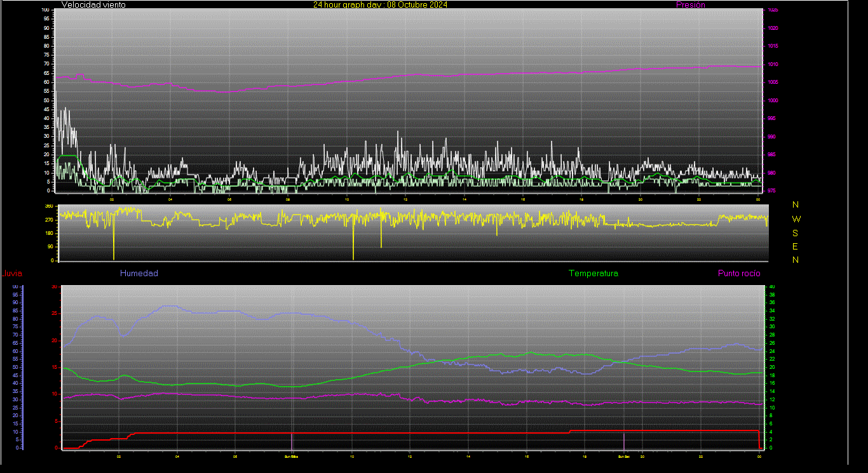Screen dimensions: 868x473
Task: Click the '22' hour label under the bottom chart
Action: tap(701, 456)
